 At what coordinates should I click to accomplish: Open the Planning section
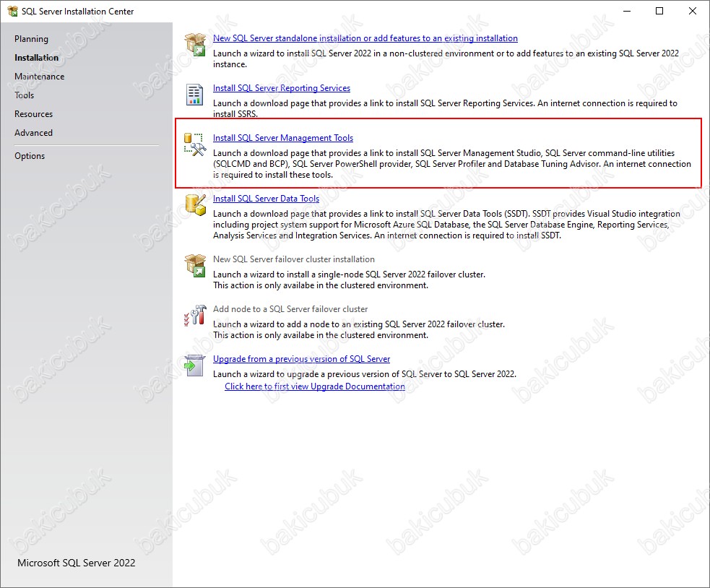[x=31, y=39]
